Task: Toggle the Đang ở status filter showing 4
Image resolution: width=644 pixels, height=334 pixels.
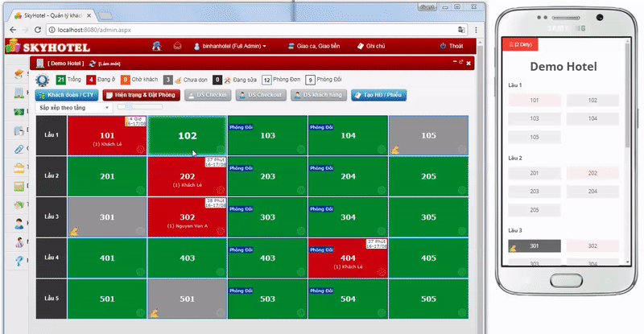Action: (91, 80)
